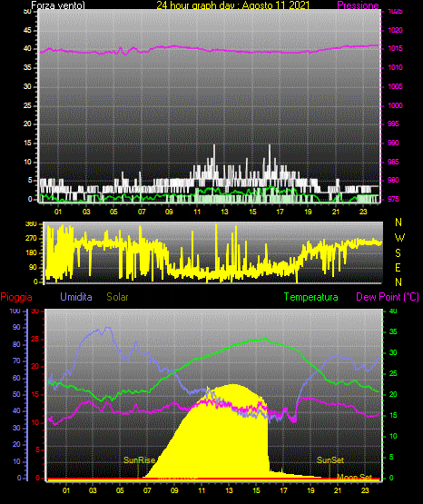The height and width of the screenshot is (504, 423).
Task: Select the blue Umidita legend label
Action: pyautogui.click(x=76, y=297)
